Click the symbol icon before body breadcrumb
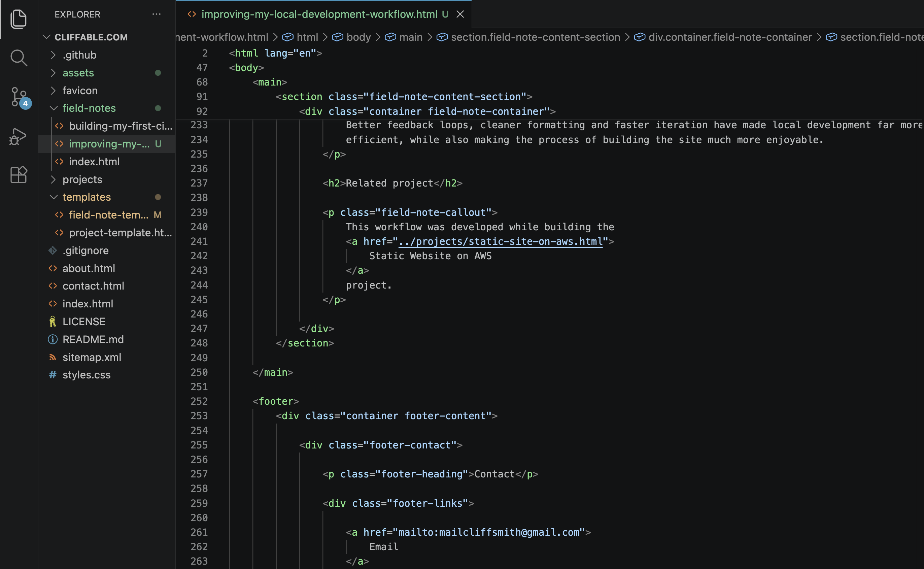924x569 pixels. 338,37
